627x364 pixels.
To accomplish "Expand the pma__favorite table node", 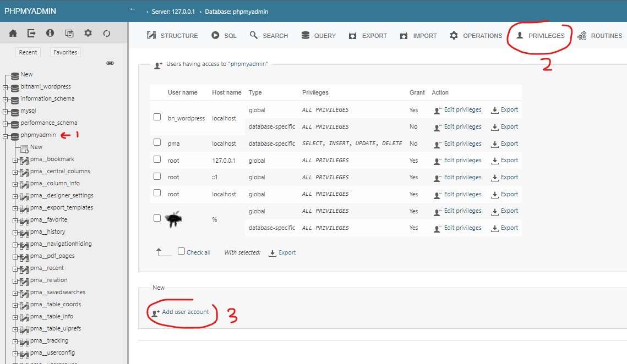I will (x=15, y=220).
